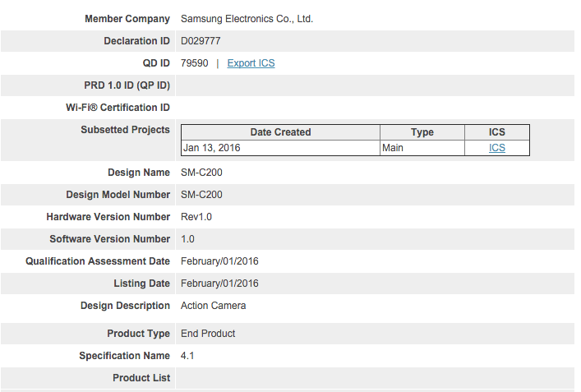The width and height of the screenshot is (581, 392).
Task: Click the 'Listing Date' label
Action: 141,284
